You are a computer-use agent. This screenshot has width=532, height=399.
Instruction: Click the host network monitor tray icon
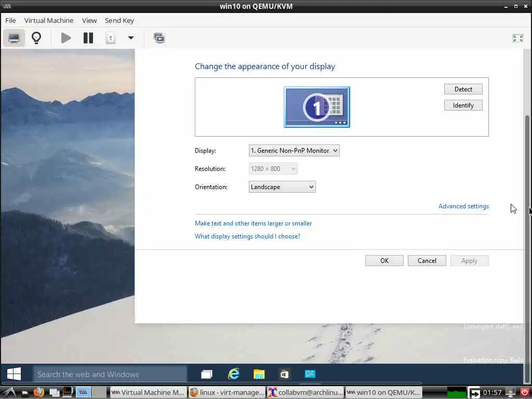(511, 393)
